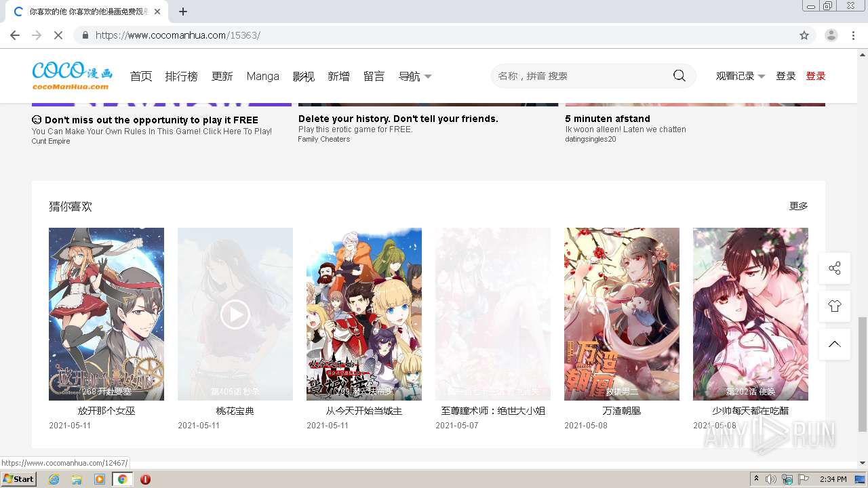The width and height of the screenshot is (868, 488).
Task: Click ad headline "5 minuten afstand"
Action: (608, 119)
